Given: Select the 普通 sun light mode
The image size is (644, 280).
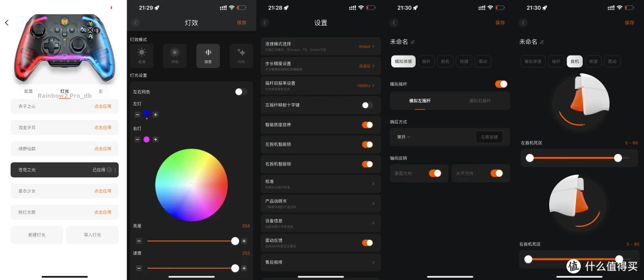Looking at the screenshot, I should click(x=142, y=56).
